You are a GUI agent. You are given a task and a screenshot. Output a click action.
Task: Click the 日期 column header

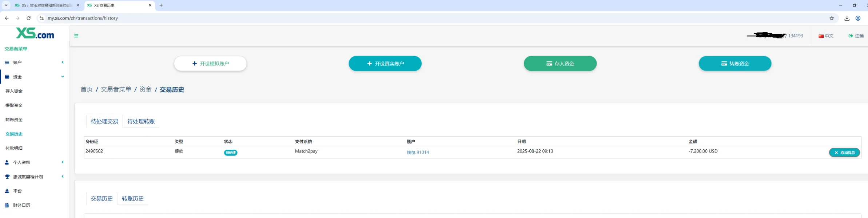tap(521, 142)
